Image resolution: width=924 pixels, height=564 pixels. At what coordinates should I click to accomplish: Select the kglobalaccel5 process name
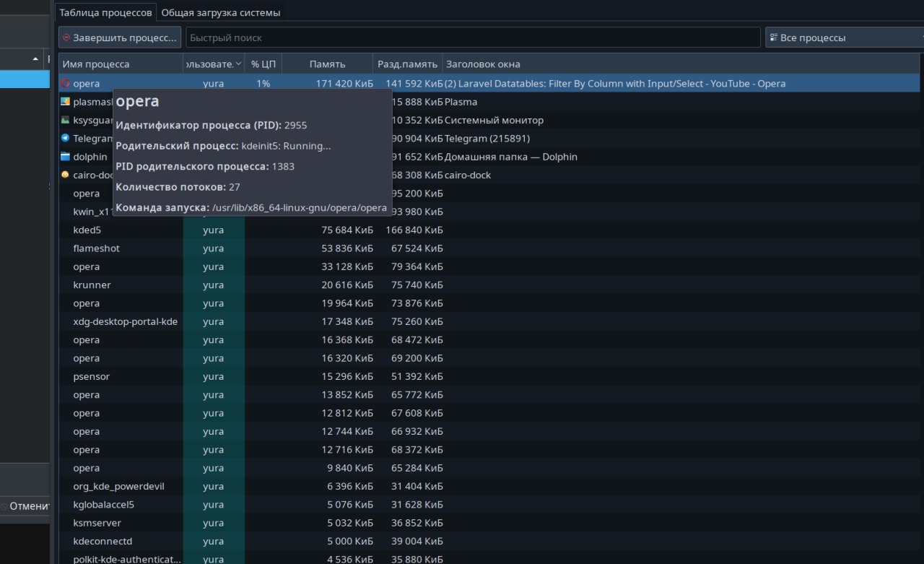[x=104, y=505]
